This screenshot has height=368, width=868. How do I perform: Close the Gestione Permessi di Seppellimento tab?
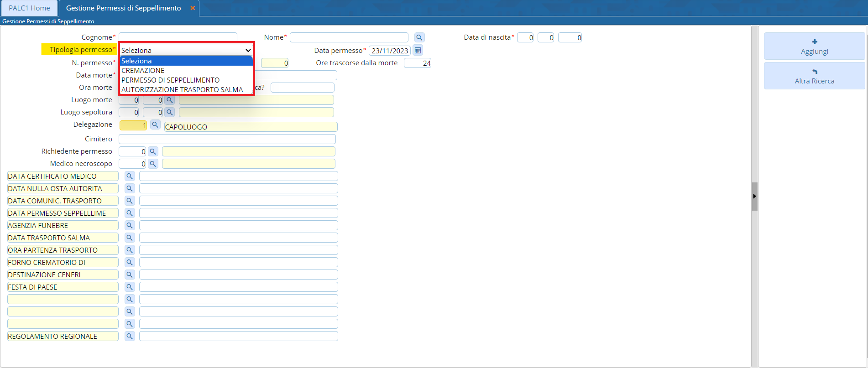[193, 8]
